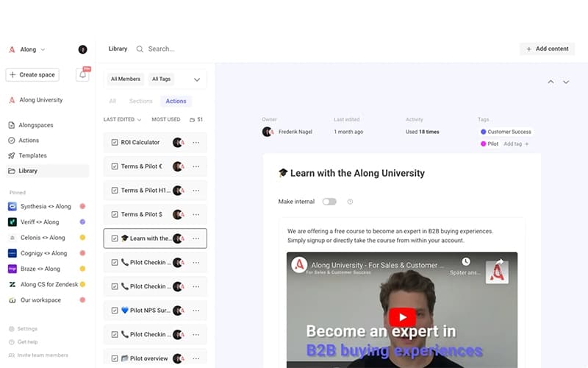Play the Along University YouTube video
Image resolution: width=588 pixels, height=368 pixels.
pyautogui.click(x=402, y=317)
